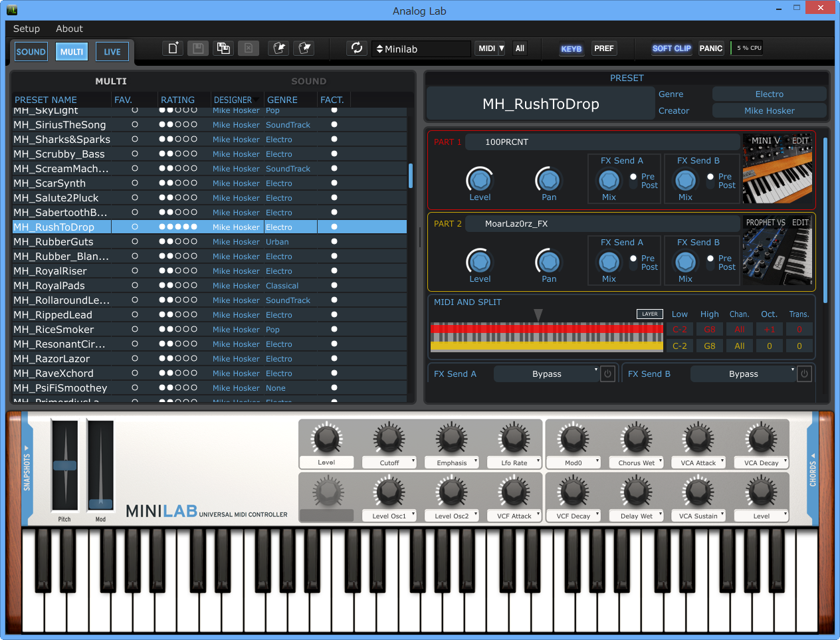840x640 pixels.
Task: Toggle the SOFT CLIP button
Action: tap(671, 49)
